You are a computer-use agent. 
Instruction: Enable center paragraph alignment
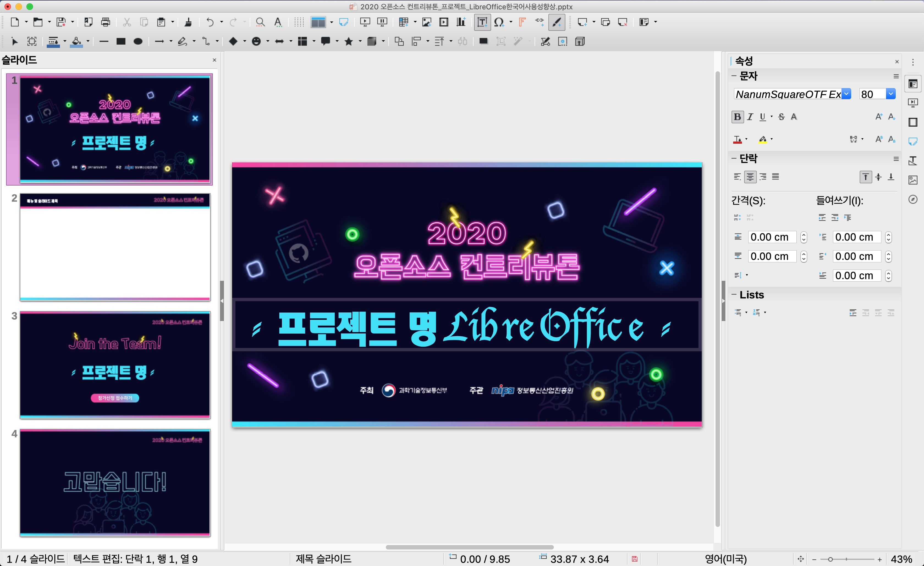(x=750, y=177)
